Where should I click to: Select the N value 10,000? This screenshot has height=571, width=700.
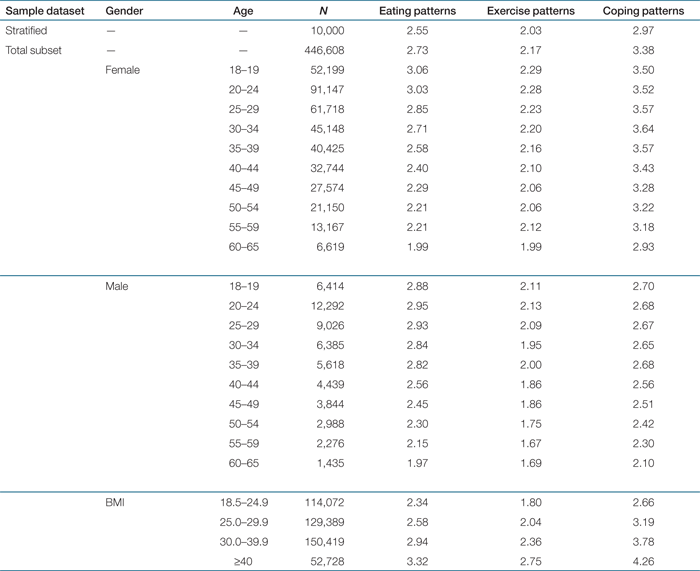pyautogui.click(x=328, y=30)
